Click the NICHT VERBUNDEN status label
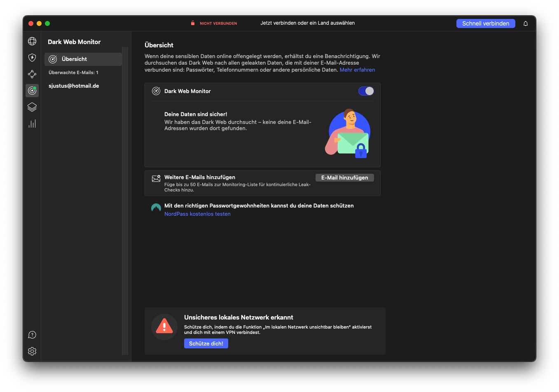 [218, 23]
